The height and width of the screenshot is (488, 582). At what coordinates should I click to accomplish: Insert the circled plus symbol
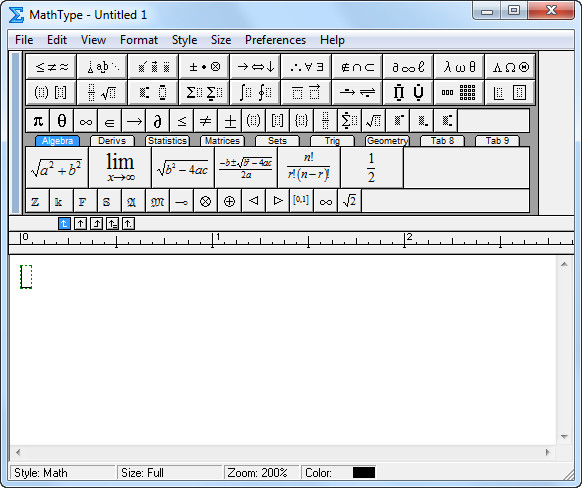coord(229,202)
